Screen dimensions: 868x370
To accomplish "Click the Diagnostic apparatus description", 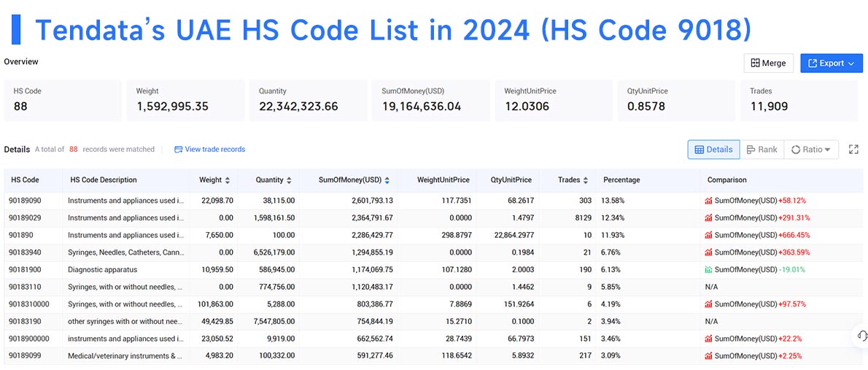I will pos(102,270).
